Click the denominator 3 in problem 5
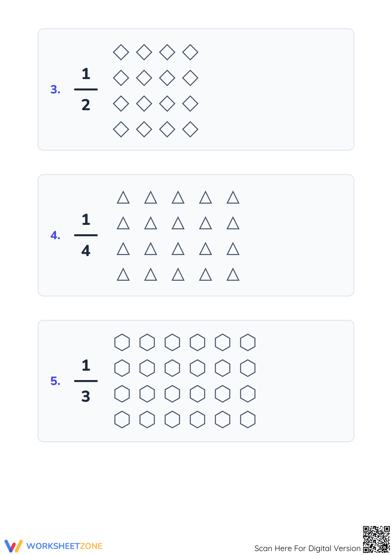 [x=86, y=396]
